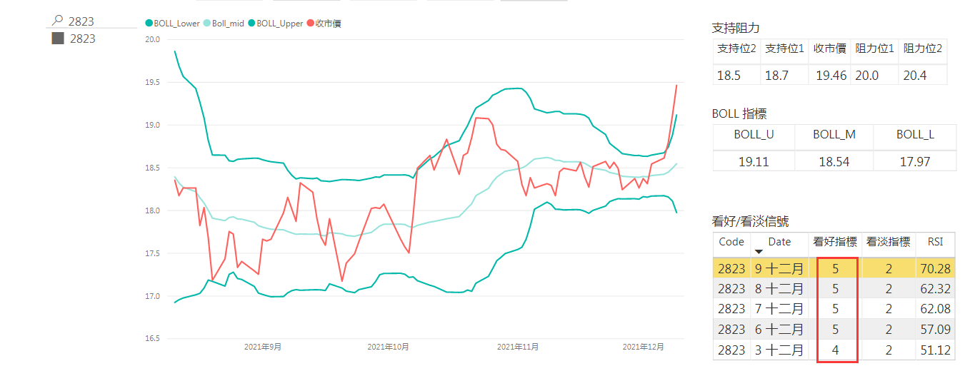
Task: Sort by the Date column sort arrow
Action: click(x=759, y=252)
